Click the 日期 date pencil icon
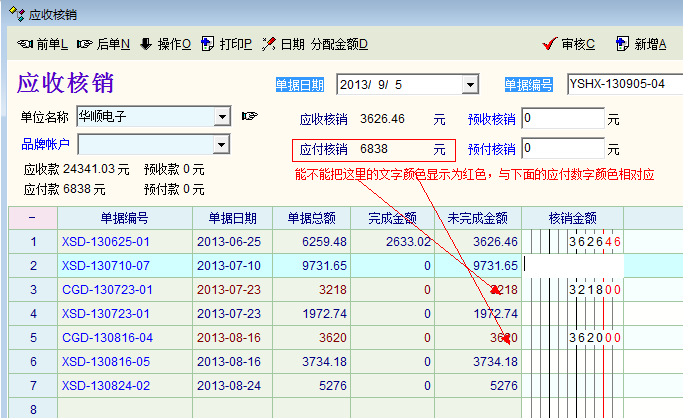The width and height of the screenshot is (683, 418). coord(268,44)
